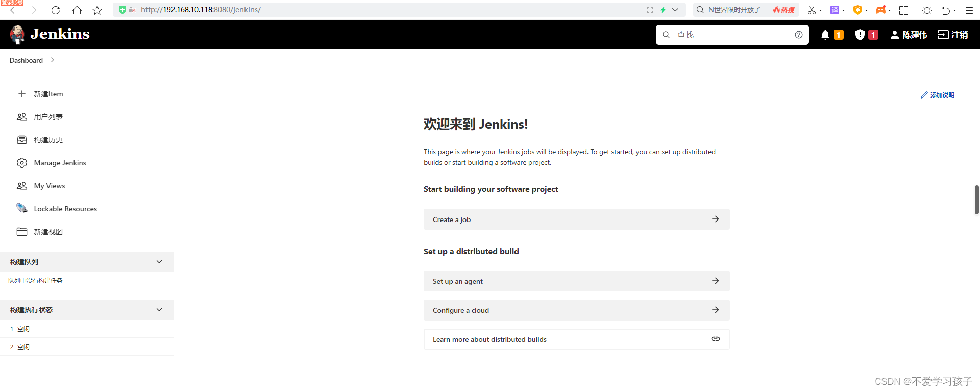Click 添加说明 link
Viewport: 980px width, 391px height.
point(938,95)
